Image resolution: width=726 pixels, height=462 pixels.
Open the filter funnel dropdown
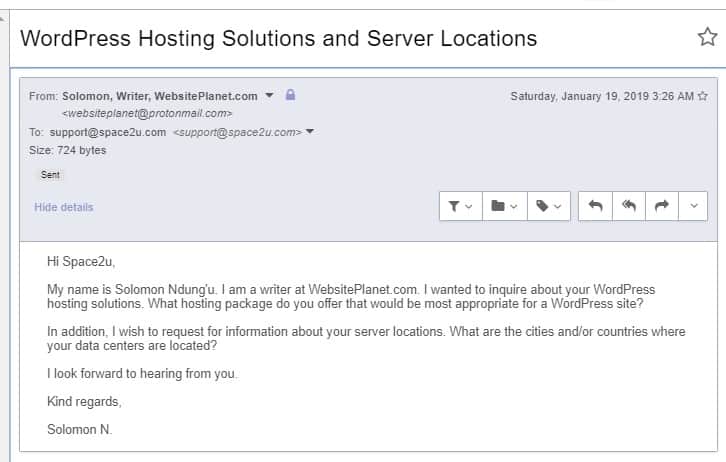[x=461, y=206]
